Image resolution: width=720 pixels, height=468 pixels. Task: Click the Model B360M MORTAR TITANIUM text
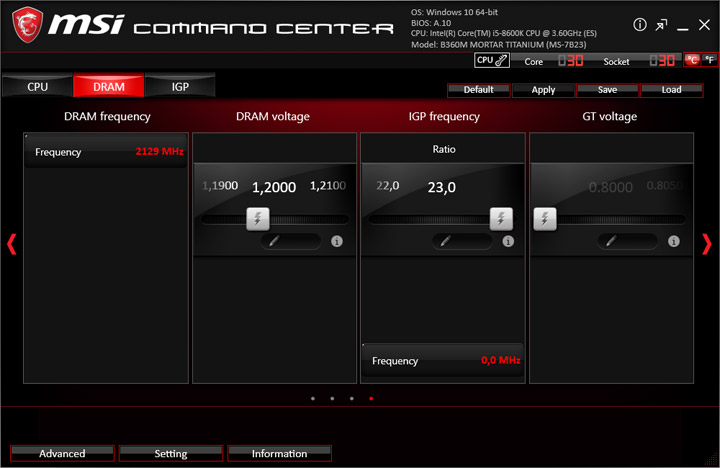499,45
